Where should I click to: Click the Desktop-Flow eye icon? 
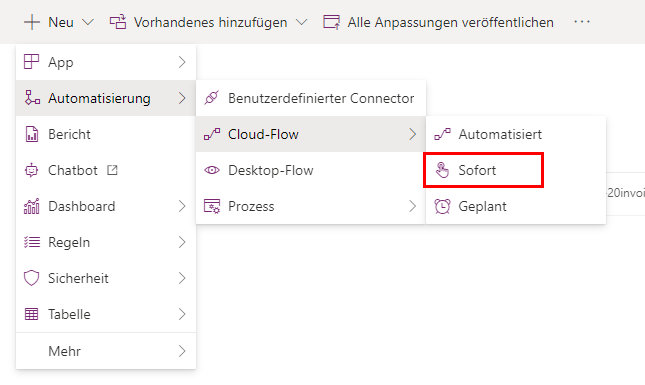[x=212, y=170]
